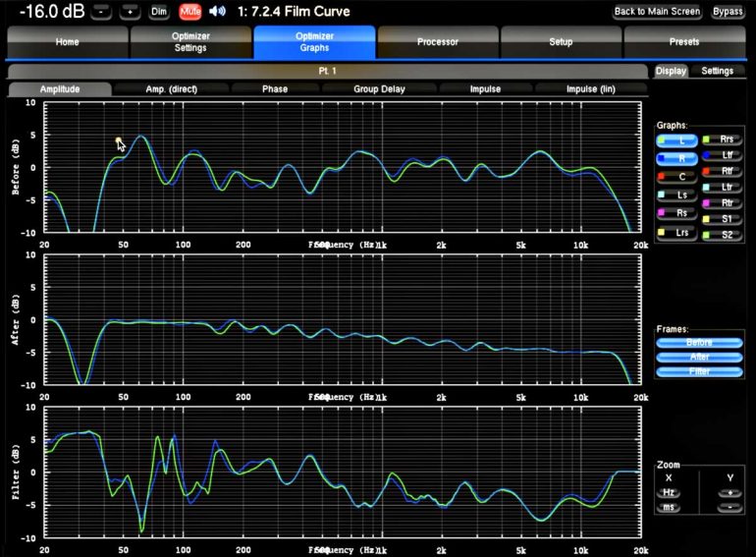Click the speaker volume icon
756x557 pixels.
[x=217, y=12]
